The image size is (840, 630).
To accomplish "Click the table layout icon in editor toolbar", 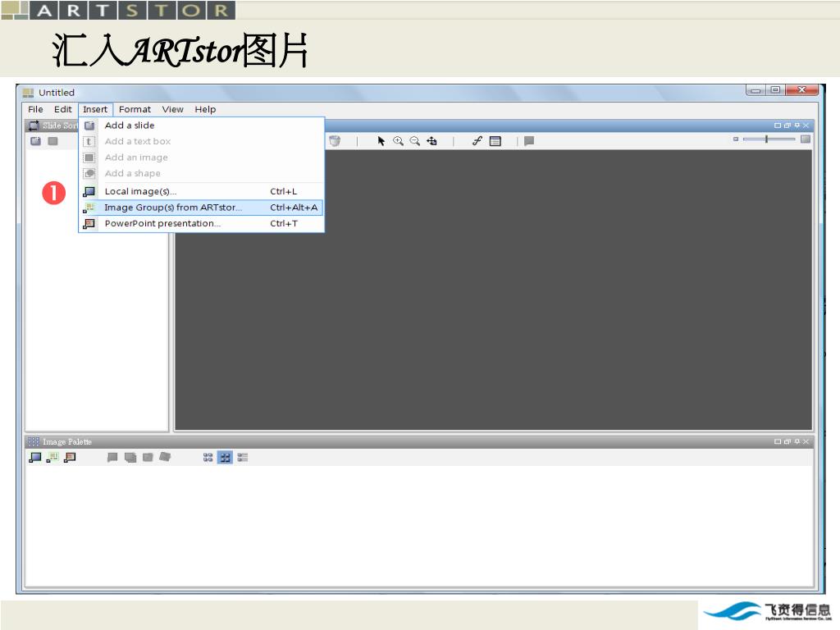I will [x=495, y=141].
